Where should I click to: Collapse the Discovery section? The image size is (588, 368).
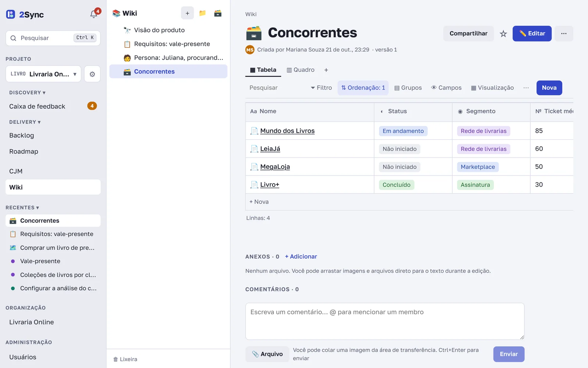click(x=28, y=93)
